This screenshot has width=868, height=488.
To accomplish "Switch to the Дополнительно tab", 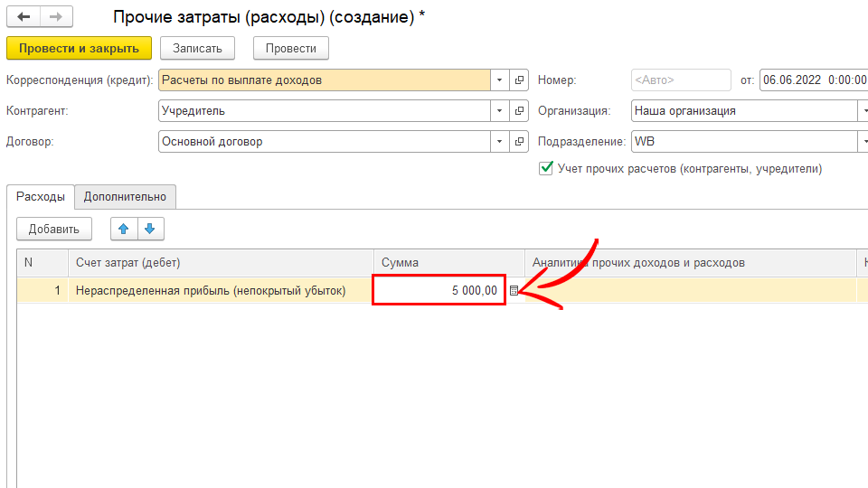I will coord(126,196).
